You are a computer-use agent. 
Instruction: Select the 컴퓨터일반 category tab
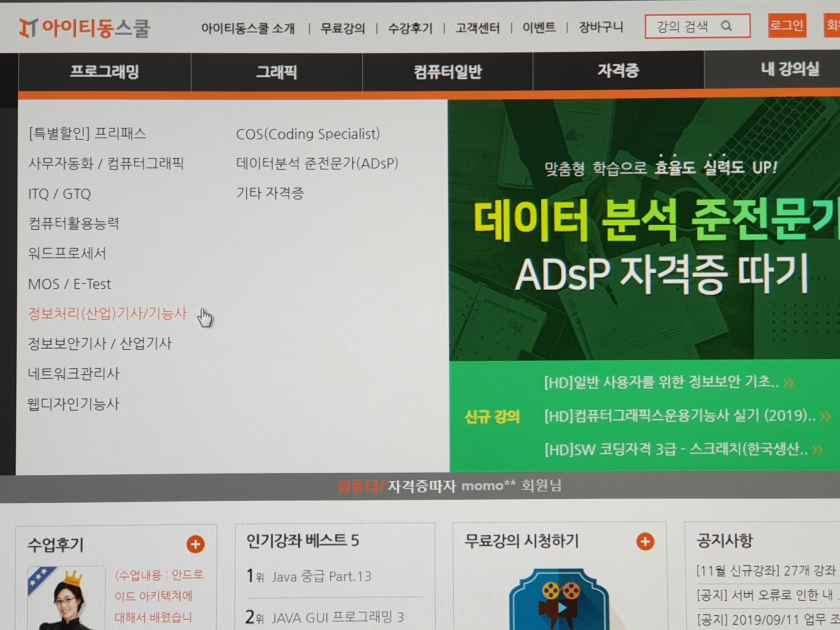448,71
